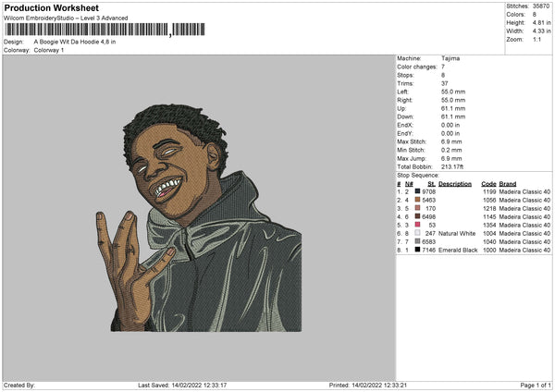Click the 'St.' column header

click(431, 184)
